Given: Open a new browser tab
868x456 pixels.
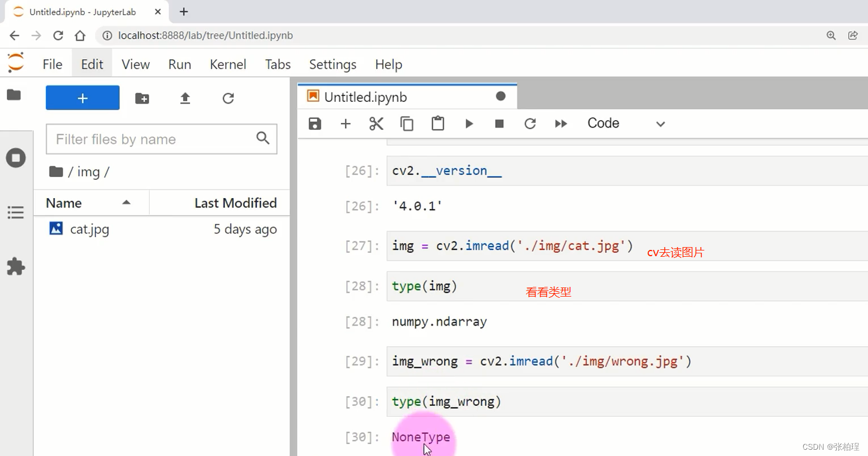Looking at the screenshot, I should [184, 11].
